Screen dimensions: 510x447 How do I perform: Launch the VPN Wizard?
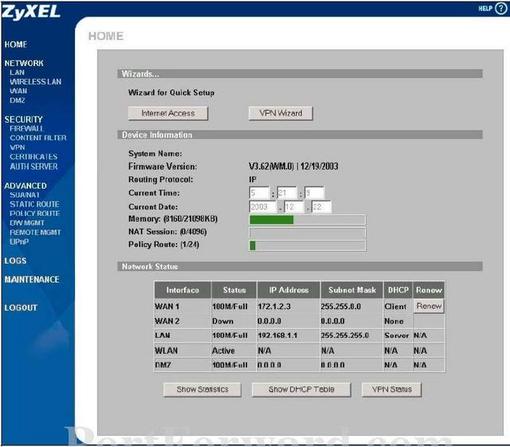click(x=281, y=113)
